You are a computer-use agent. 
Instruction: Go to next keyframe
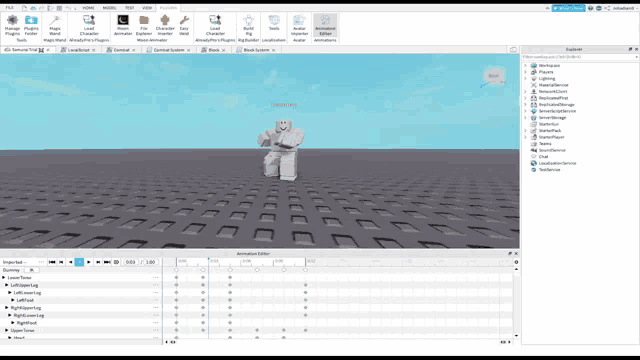coord(98,262)
